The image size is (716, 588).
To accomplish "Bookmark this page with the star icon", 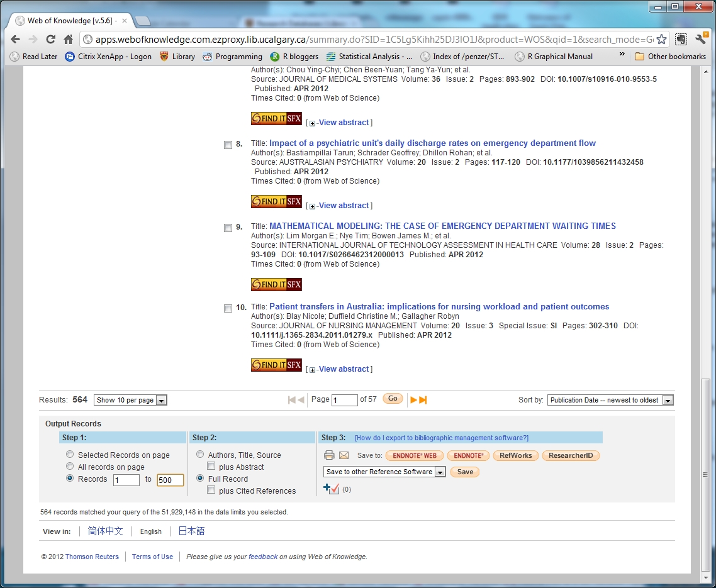I will 661,39.
